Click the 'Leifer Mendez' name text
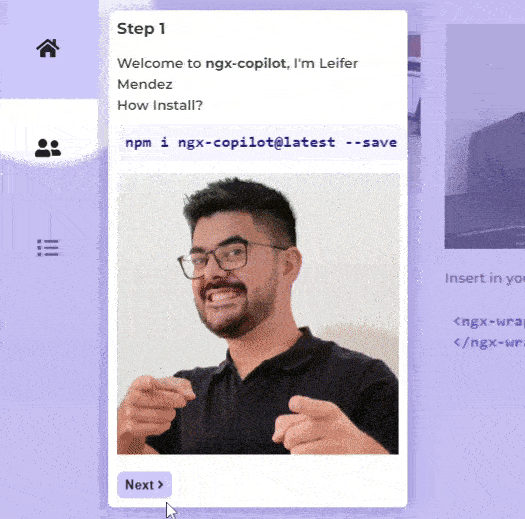The height and width of the screenshot is (519, 525). pyautogui.click(x=238, y=74)
